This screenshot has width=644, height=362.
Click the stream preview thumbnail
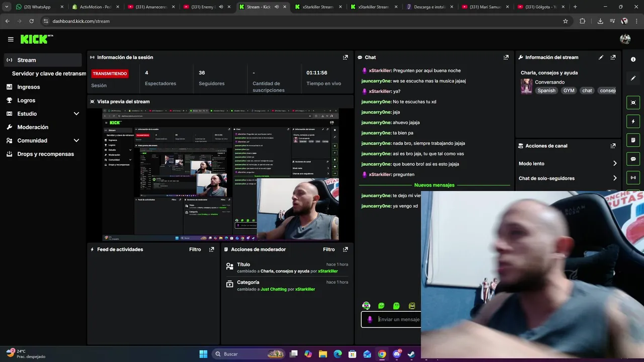220,174
